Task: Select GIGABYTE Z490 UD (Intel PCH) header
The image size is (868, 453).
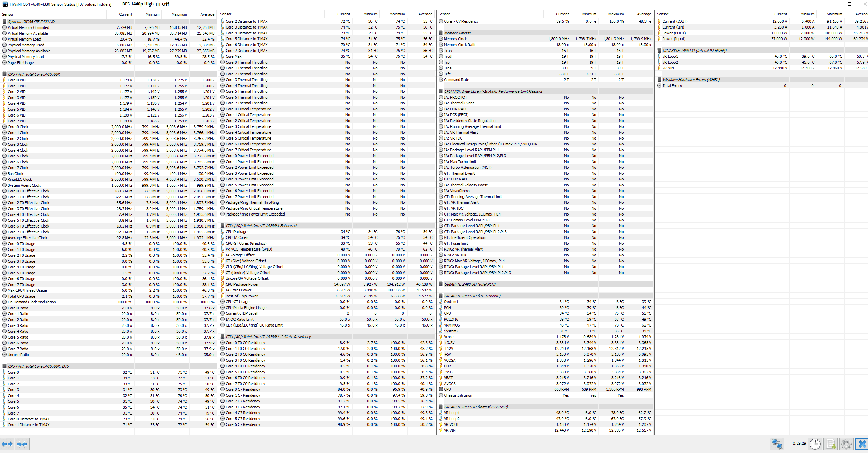Action: click(545, 284)
